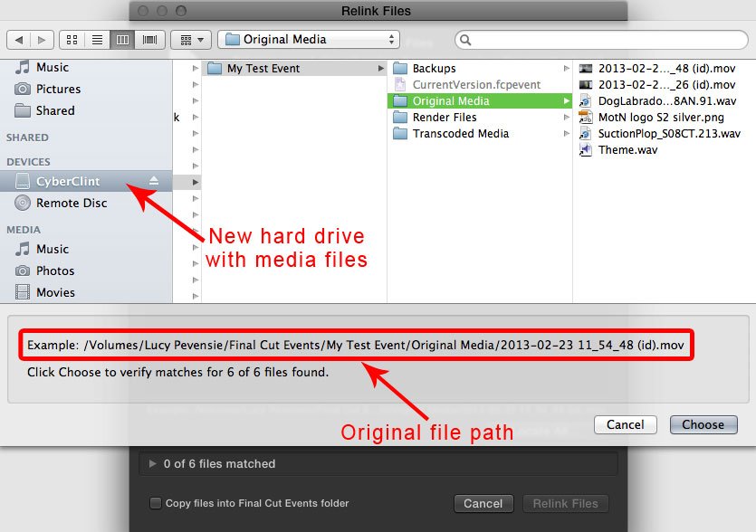The image size is (756, 532).
Task: Select CurrentVersion.fcpevent file
Action: pos(480,85)
